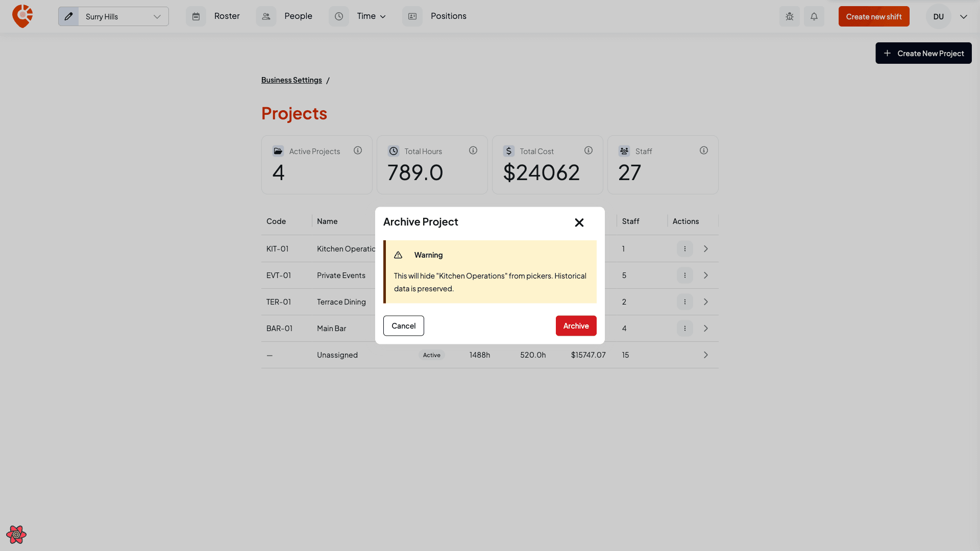Click Create New Project button
The height and width of the screenshot is (551, 980).
923,53
